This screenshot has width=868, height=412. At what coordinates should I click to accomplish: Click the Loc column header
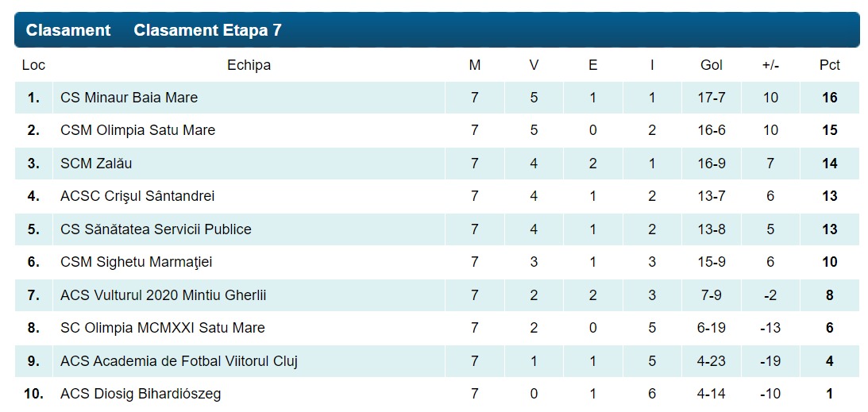coord(33,65)
